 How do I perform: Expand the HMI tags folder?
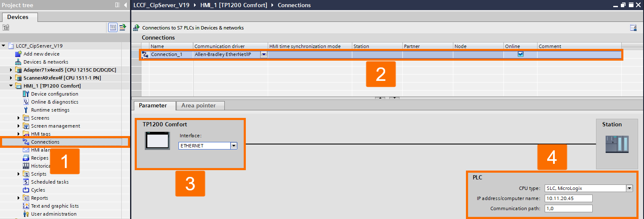(x=19, y=134)
